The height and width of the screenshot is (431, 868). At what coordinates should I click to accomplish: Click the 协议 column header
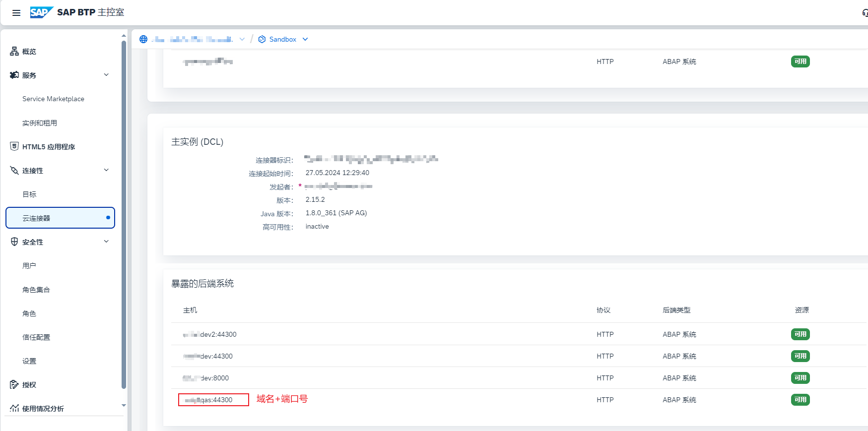[x=603, y=310]
